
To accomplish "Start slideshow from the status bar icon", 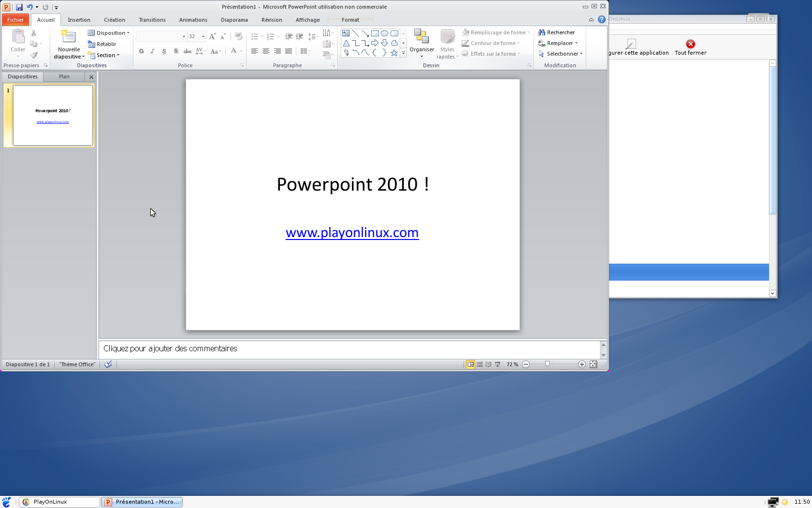I will tap(497, 364).
